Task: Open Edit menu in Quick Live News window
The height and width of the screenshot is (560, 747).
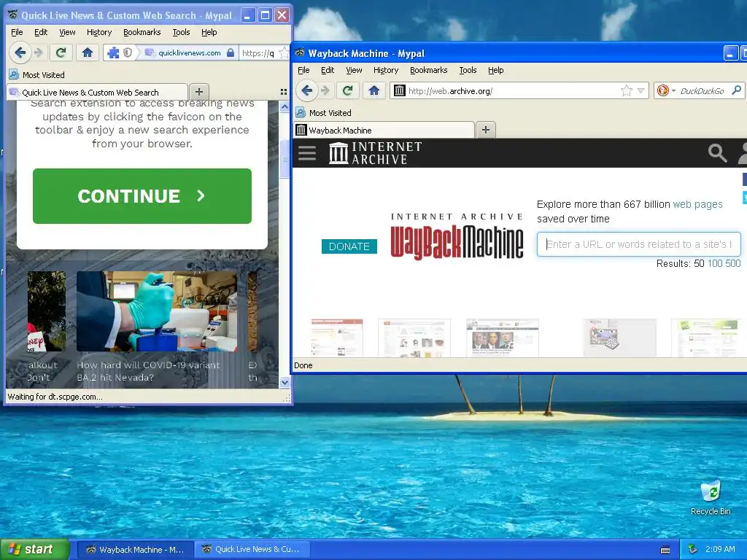Action: coord(41,32)
